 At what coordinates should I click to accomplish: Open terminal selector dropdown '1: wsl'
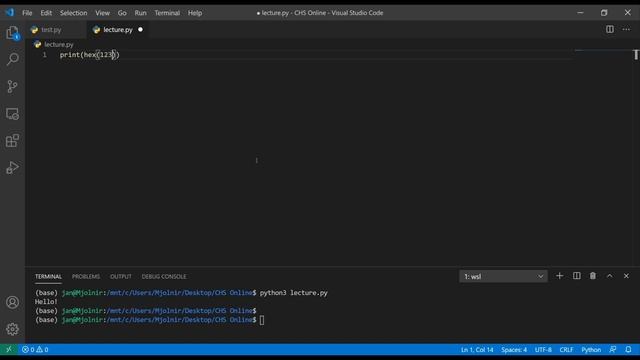coord(503,276)
